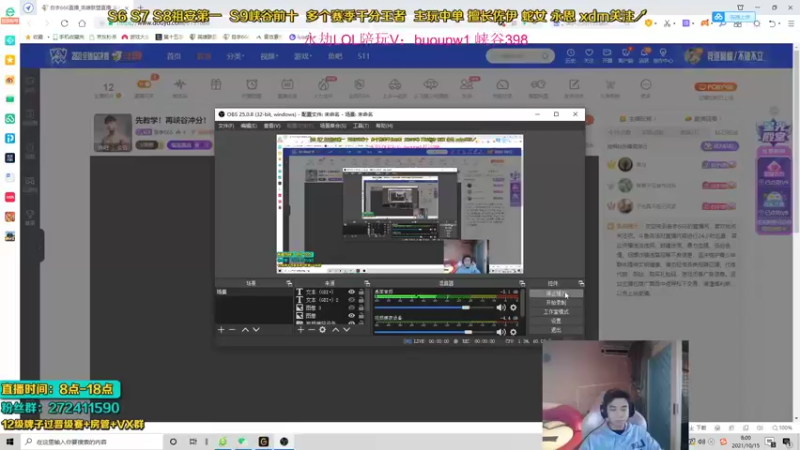Open Windows Start menu
800x450 pixels.
pos(10,441)
